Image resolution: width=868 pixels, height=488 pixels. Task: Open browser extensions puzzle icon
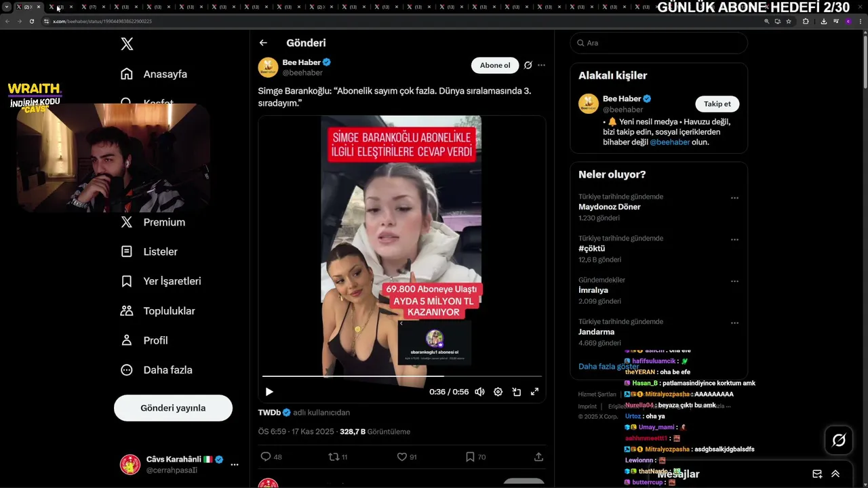[806, 21]
